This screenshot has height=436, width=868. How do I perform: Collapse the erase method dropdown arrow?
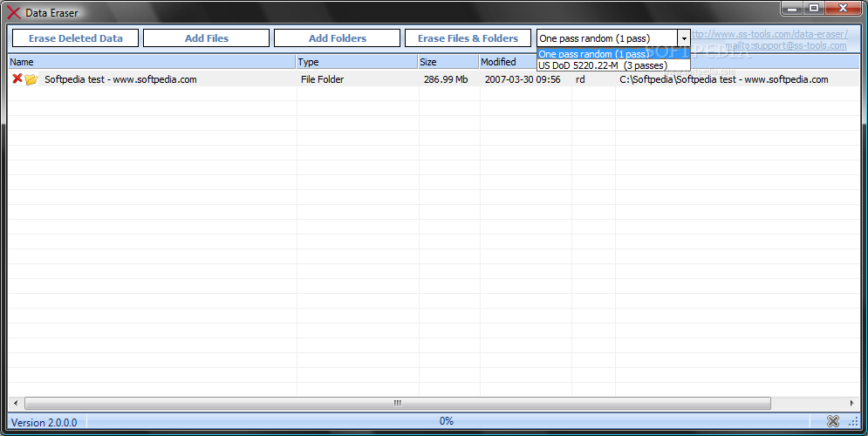[x=684, y=38]
